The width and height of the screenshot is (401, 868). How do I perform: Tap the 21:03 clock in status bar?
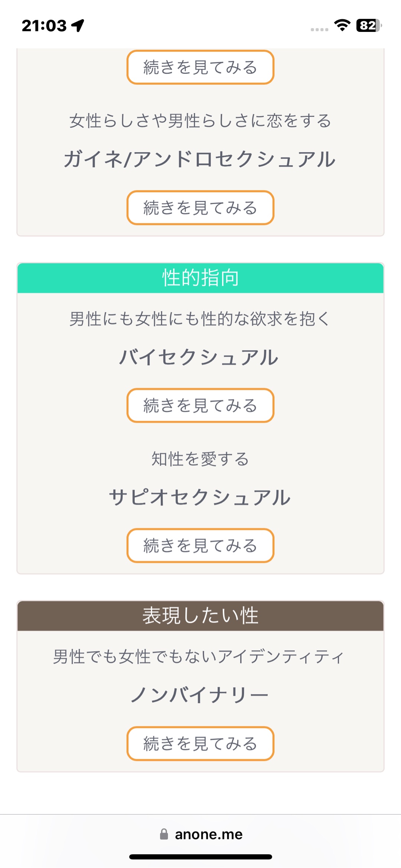click(x=44, y=26)
